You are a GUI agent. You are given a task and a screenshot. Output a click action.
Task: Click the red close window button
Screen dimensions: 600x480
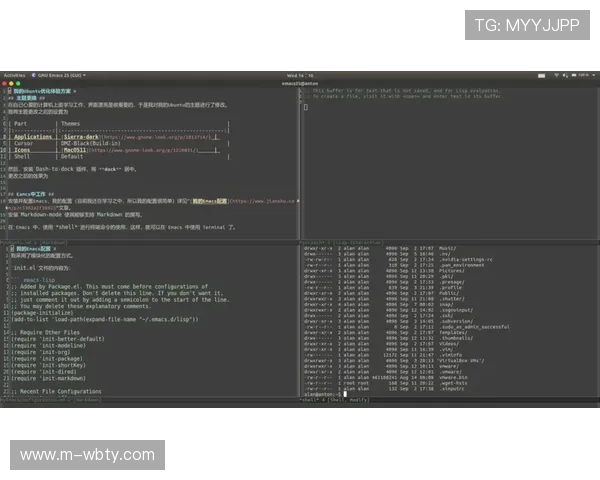[x=5, y=83]
